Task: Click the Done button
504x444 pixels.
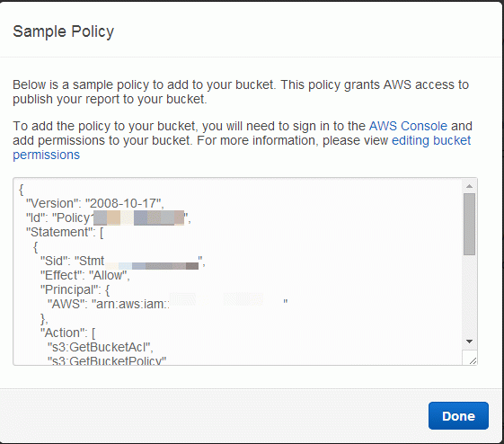Action: tap(458, 416)
